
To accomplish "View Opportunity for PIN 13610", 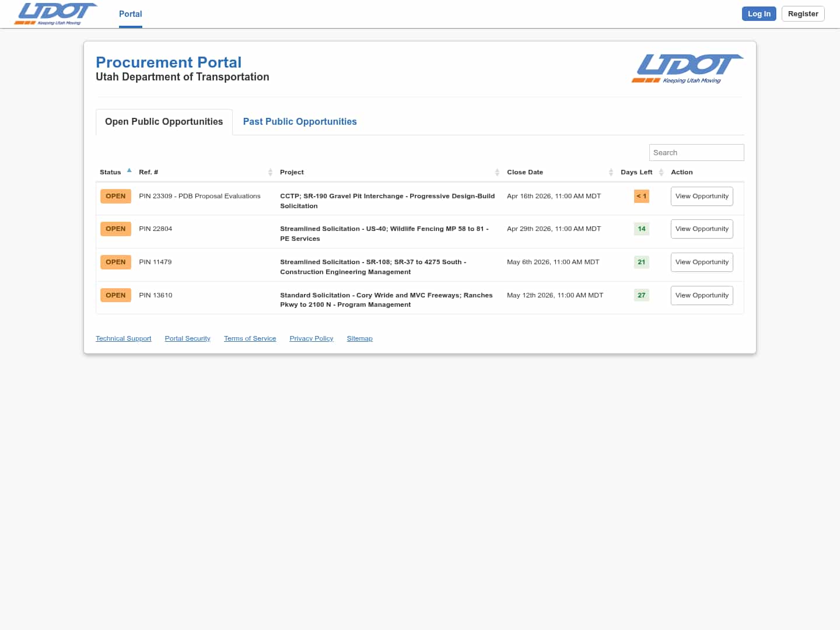I will coord(702,296).
